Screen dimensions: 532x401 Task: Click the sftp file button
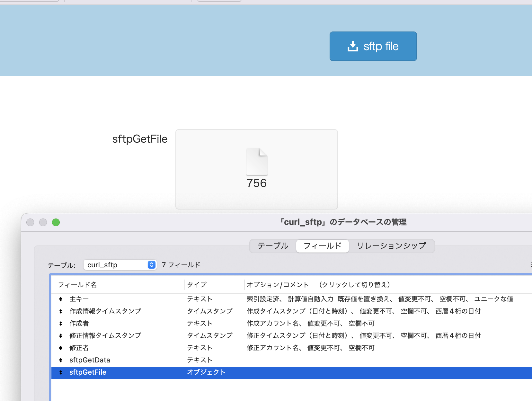(x=373, y=46)
